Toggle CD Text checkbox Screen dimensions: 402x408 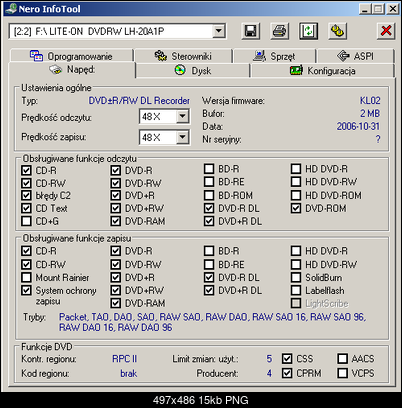(x=26, y=208)
